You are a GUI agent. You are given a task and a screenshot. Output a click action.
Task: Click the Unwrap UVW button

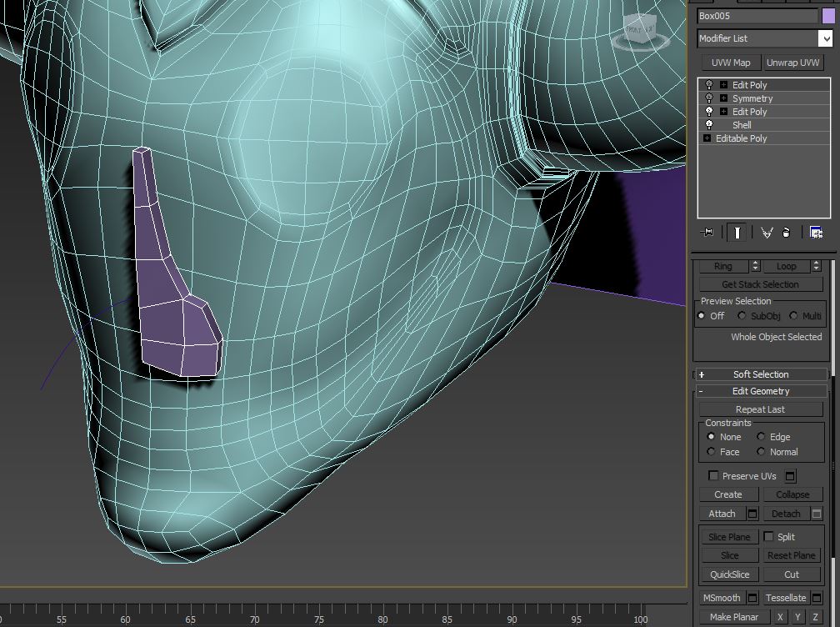click(792, 63)
